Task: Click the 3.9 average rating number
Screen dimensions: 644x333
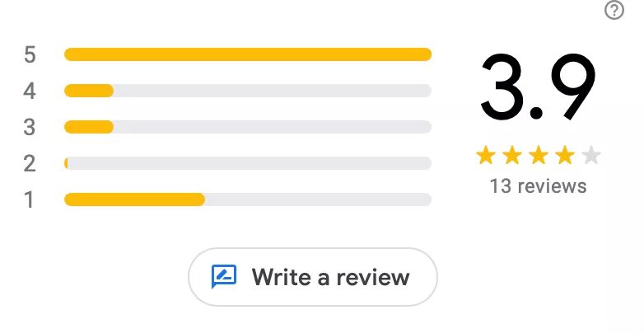Action: pyautogui.click(x=538, y=87)
